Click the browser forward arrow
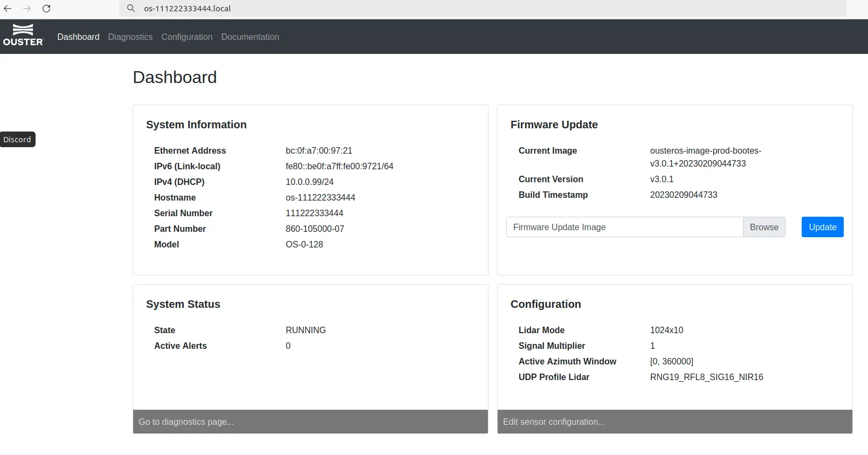Viewport: 868px width, 455px height. (x=27, y=9)
